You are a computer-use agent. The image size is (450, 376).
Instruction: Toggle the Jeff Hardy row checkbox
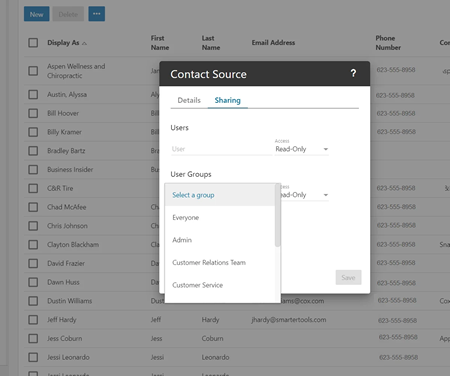33,320
